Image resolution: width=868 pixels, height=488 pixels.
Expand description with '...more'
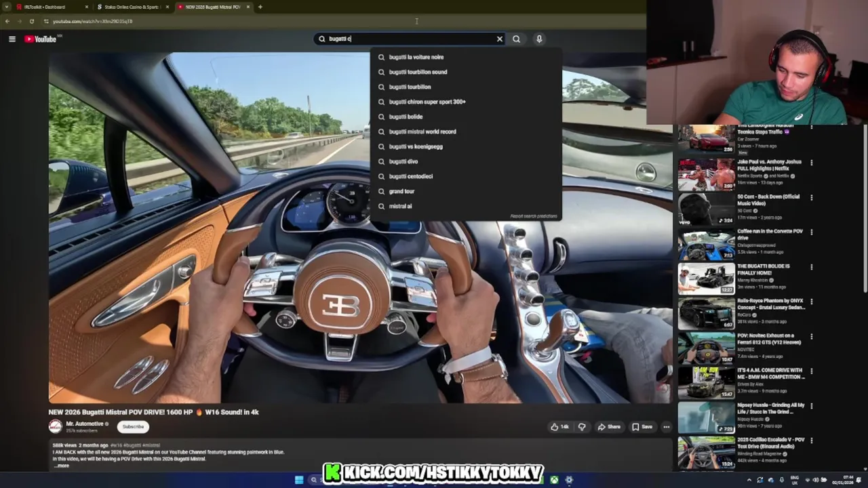pyautogui.click(x=61, y=466)
